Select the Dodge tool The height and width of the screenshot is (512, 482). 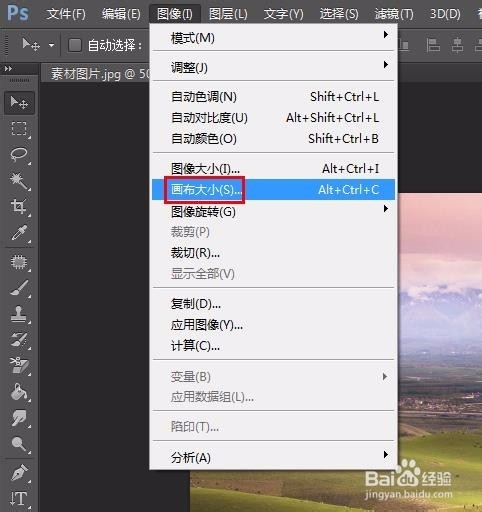coord(19,444)
